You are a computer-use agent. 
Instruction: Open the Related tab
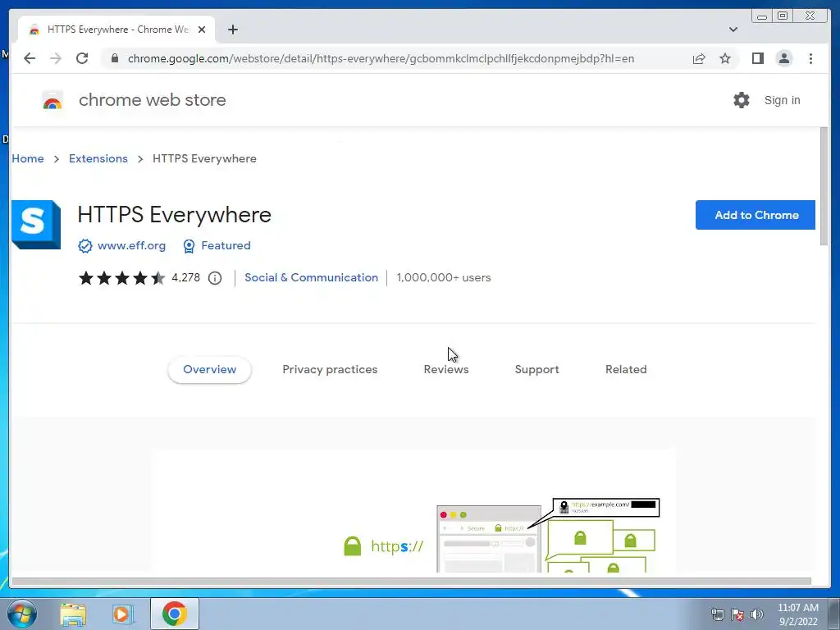click(626, 370)
